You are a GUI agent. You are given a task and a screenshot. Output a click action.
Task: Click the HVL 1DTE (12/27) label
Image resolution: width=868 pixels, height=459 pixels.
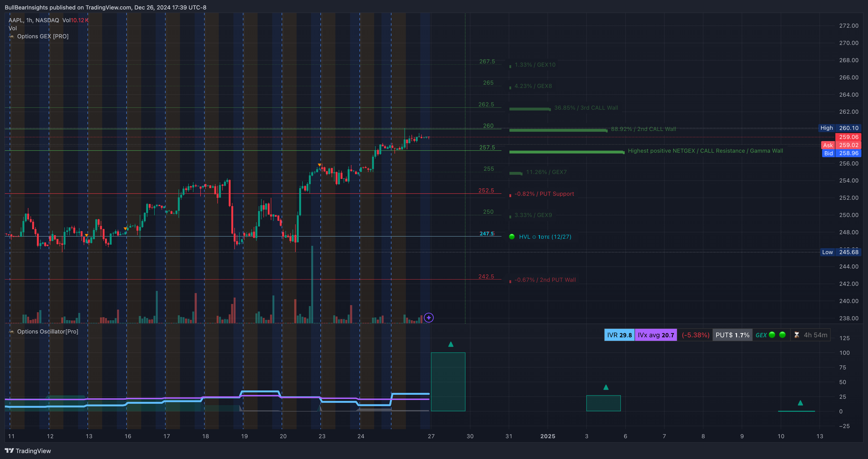(x=545, y=237)
